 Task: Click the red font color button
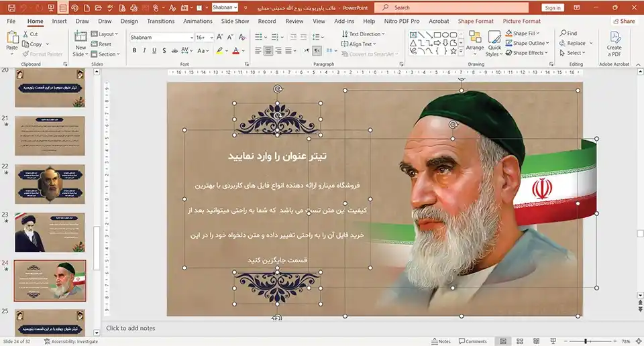point(235,50)
